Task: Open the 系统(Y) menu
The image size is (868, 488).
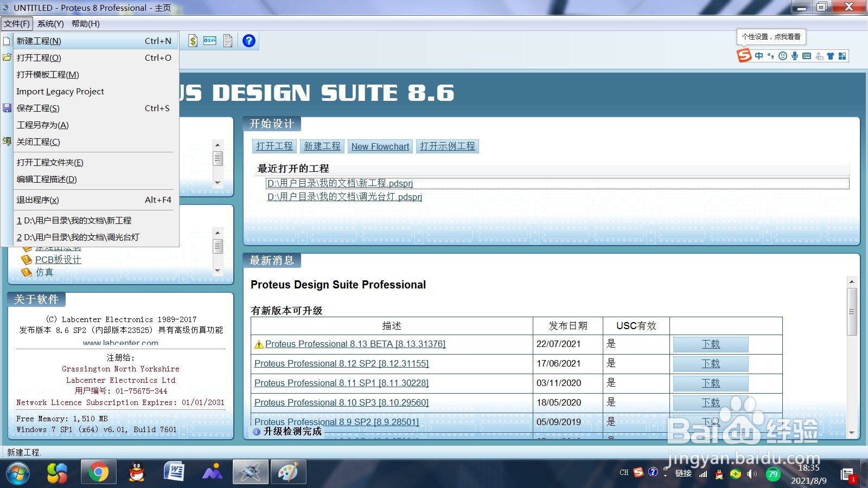Action: tap(50, 23)
